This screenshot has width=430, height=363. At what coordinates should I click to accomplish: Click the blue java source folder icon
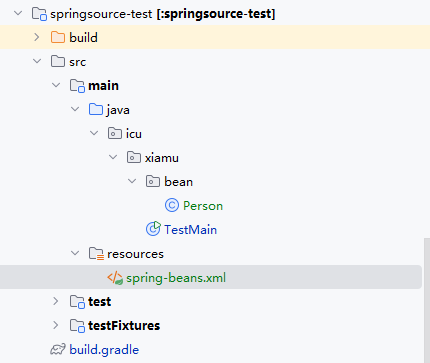96,109
